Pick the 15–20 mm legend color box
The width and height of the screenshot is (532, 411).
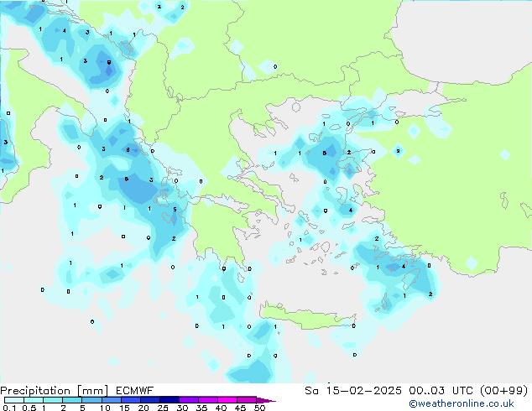point(131,400)
